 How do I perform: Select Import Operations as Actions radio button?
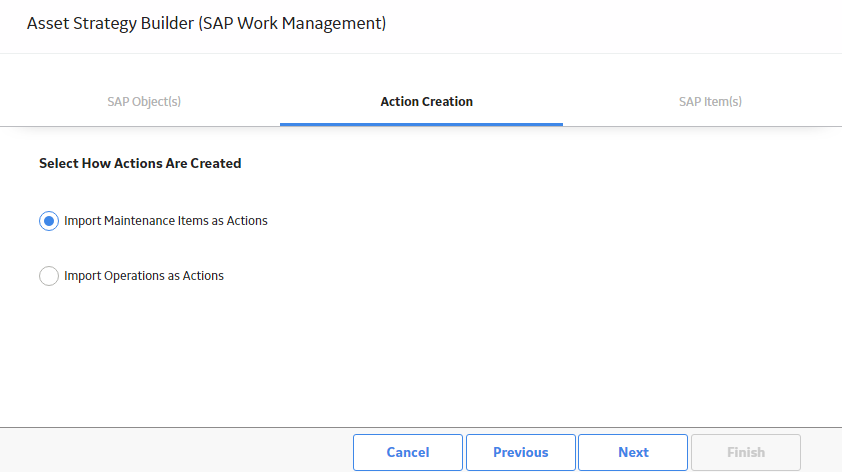[48, 275]
